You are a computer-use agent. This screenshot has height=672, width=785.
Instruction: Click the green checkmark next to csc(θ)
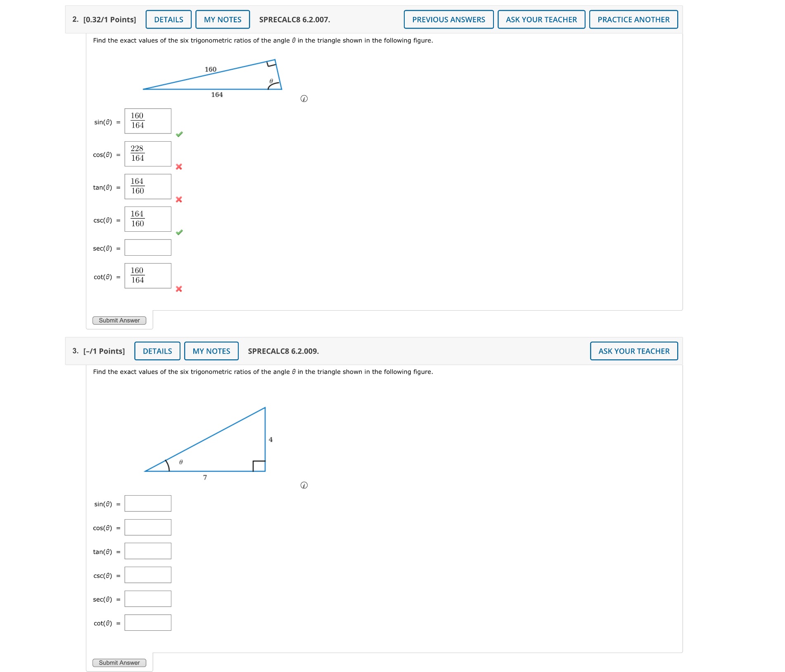pyautogui.click(x=179, y=233)
